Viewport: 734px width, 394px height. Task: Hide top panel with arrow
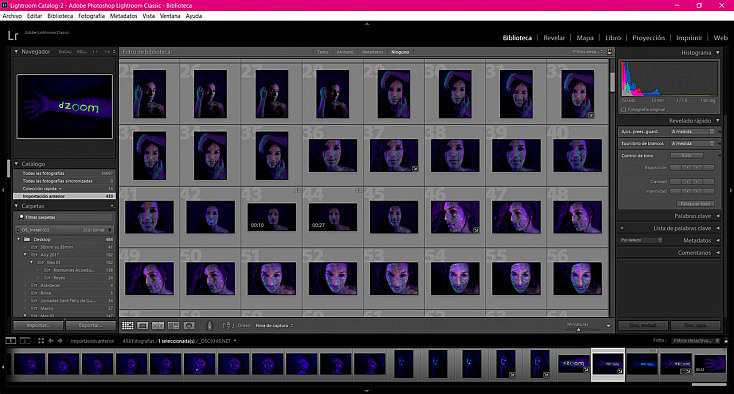click(367, 23)
